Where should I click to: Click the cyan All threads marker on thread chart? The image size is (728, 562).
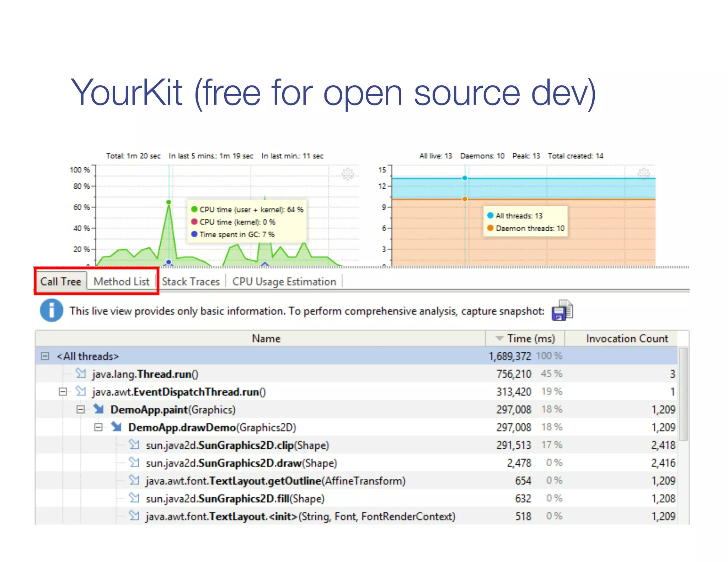pos(465,178)
